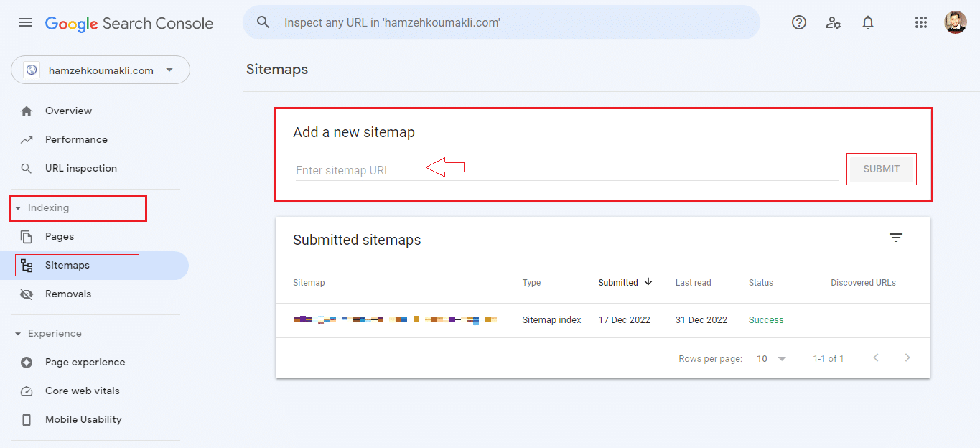Viewport: 980px width, 448px height.
Task: Go to the Performance report
Action: tap(76, 140)
